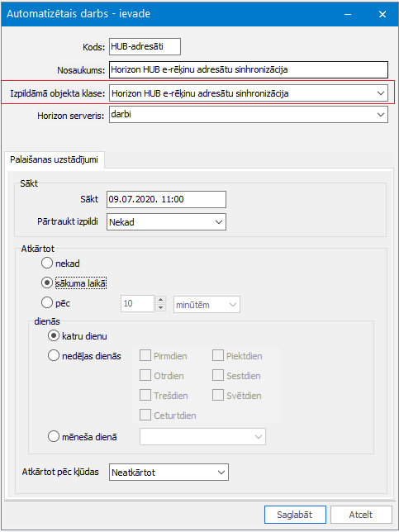Viewport: 399px width, 532px height.
Task: Open the minūtēm unit dropdown
Action: (x=207, y=304)
